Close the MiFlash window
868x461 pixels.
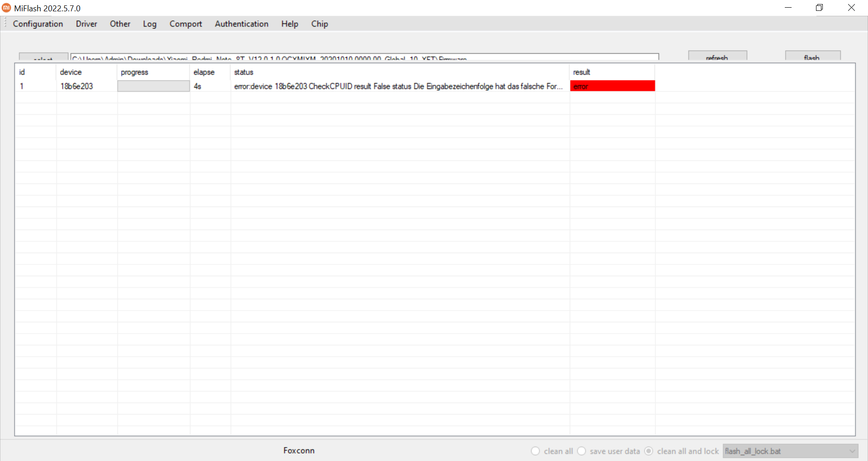(851, 8)
